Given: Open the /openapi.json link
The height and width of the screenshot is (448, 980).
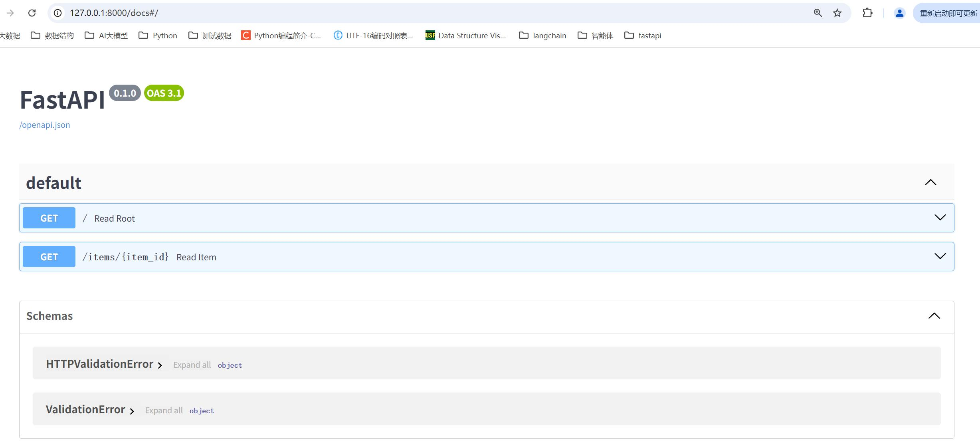Looking at the screenshot, I should pos(45,125).
